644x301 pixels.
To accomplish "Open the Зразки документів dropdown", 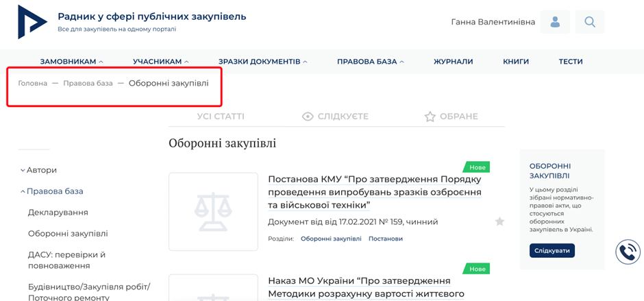I will coord(262,62).
